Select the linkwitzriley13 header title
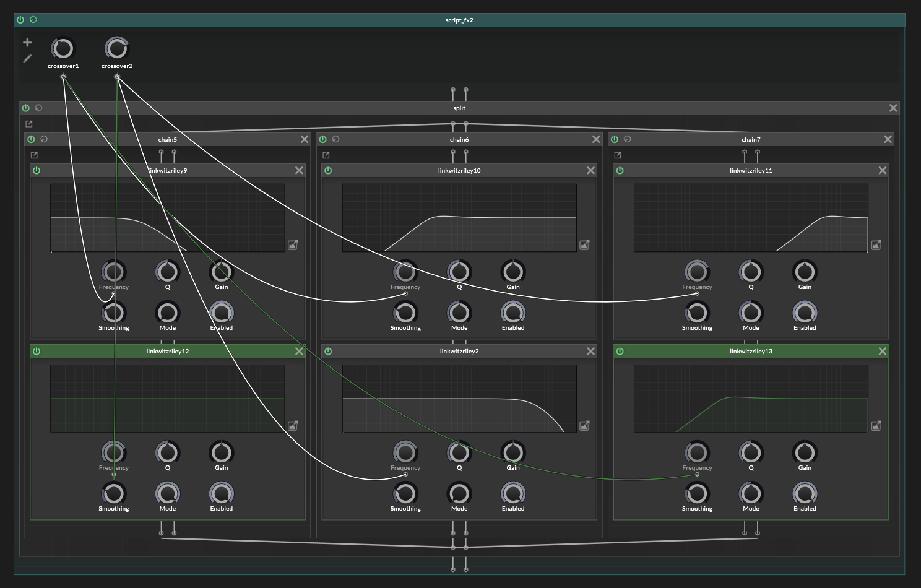The height and width of the screenshot is (588, 921). pos(751,351)
